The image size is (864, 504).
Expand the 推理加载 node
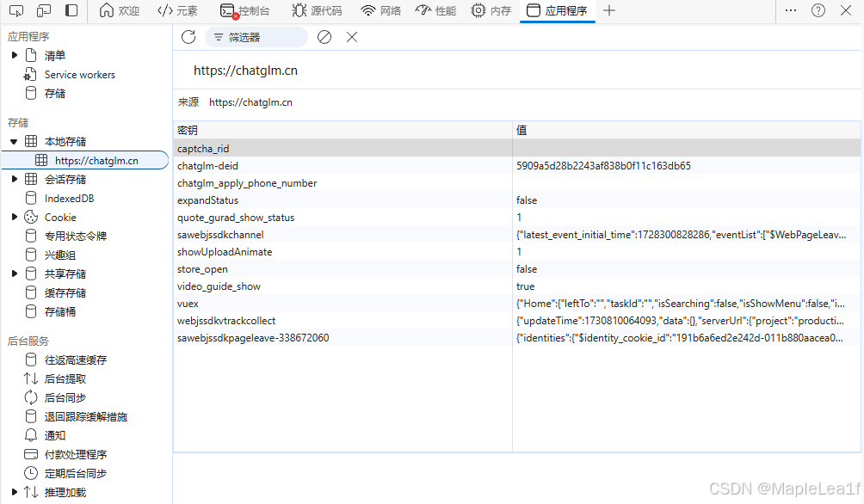[x=15, y=492]
